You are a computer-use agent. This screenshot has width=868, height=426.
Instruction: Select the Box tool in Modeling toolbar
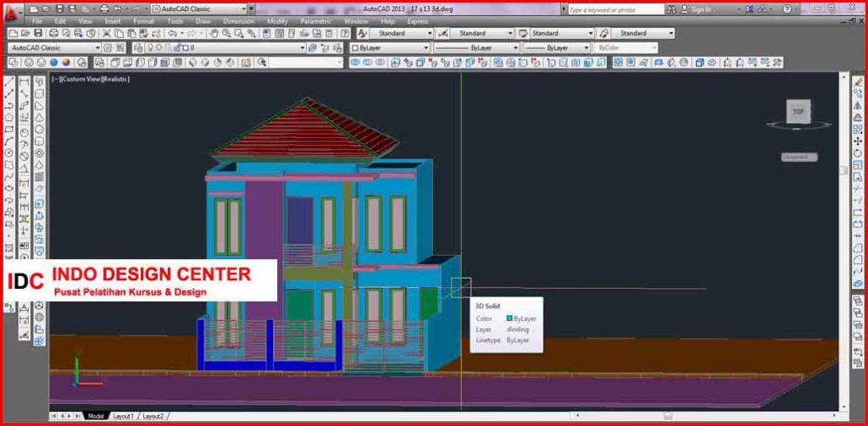coord(39,93)
